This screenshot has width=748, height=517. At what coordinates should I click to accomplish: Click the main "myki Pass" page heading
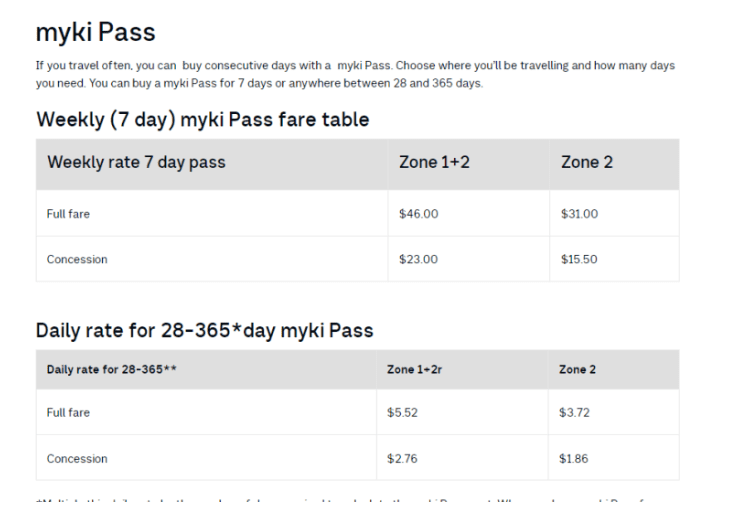(95, 32)
